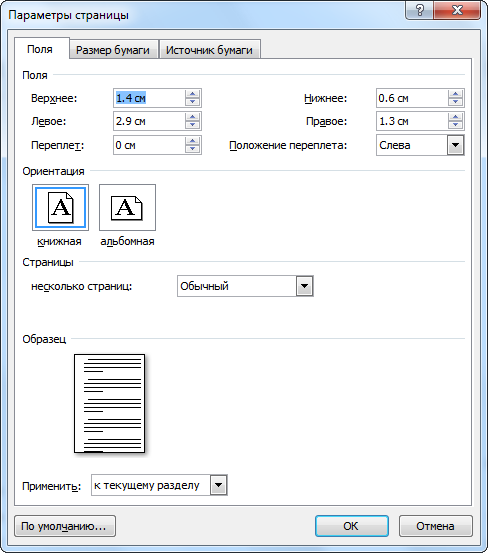Click the page preview sample thumbnail
The image size is (488, 553).
[110, 403]
